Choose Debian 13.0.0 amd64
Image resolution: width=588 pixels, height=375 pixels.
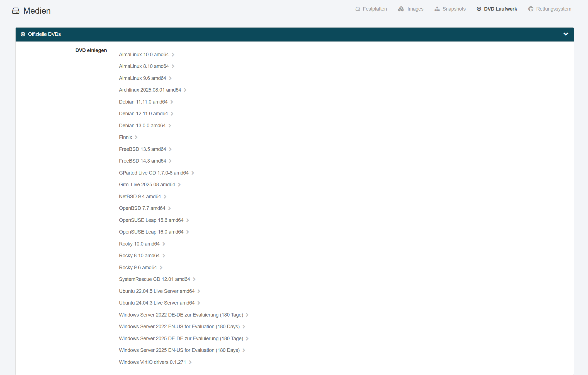coord(145,126)
